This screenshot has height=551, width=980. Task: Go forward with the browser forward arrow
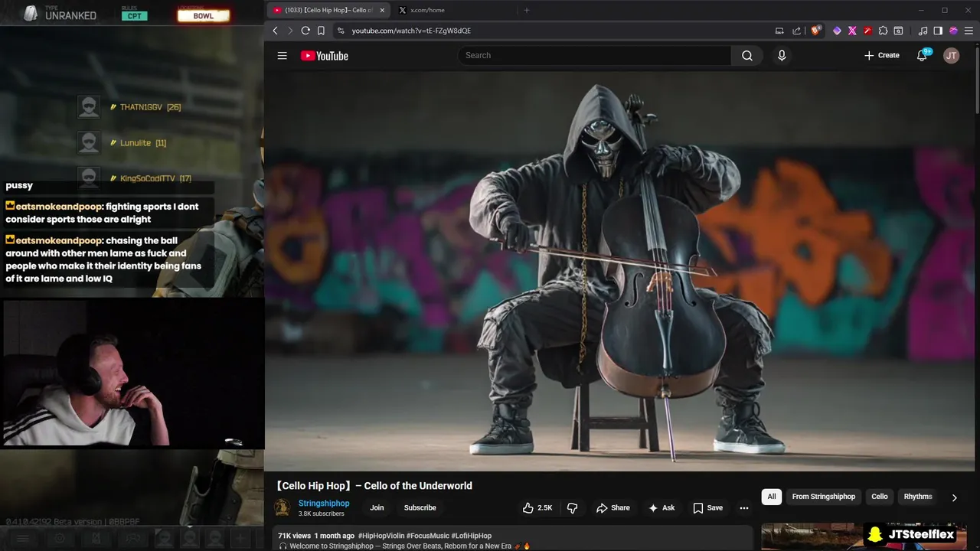click(x=290, y=31)
